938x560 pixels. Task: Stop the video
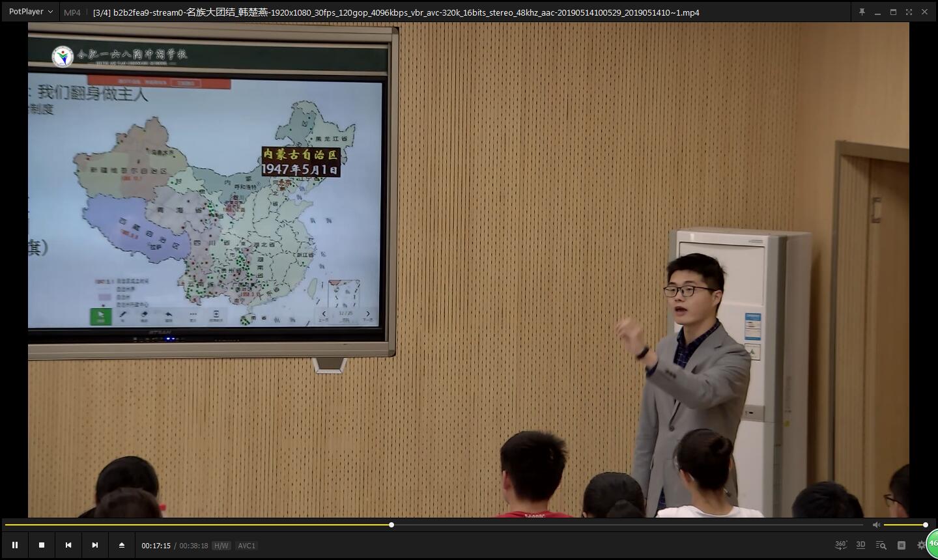42,545
